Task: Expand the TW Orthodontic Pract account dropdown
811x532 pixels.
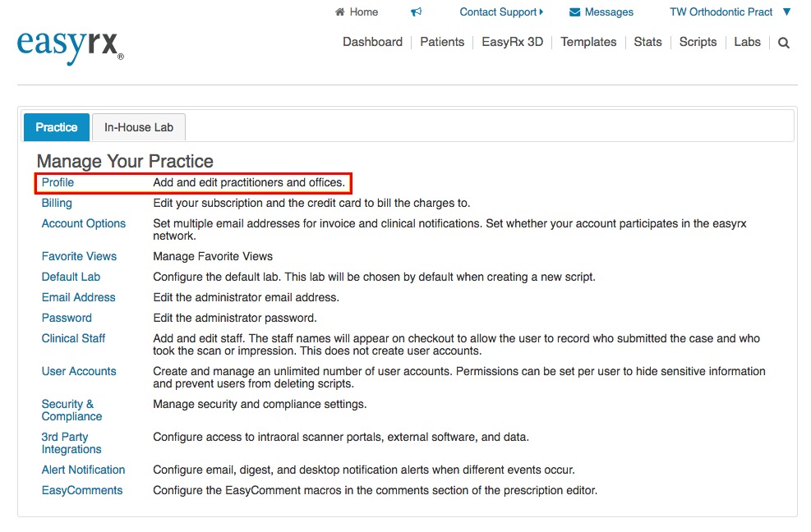Action: (x=786, y=11)
